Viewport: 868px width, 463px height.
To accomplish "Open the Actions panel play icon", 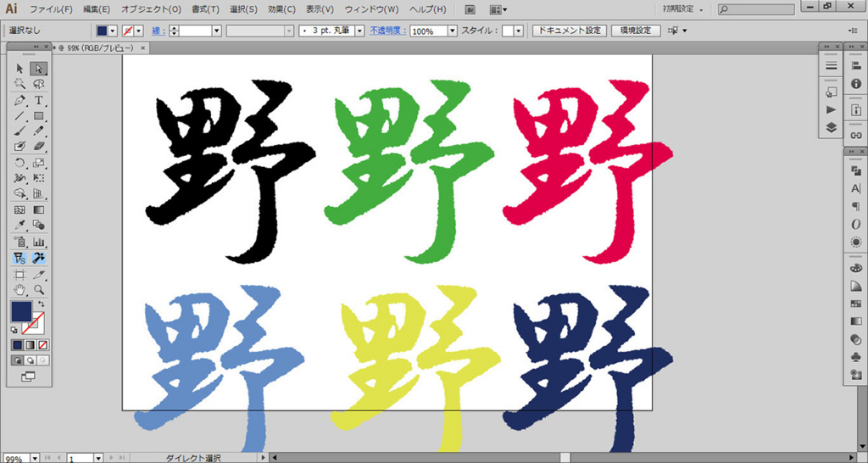I will point(831,109).
